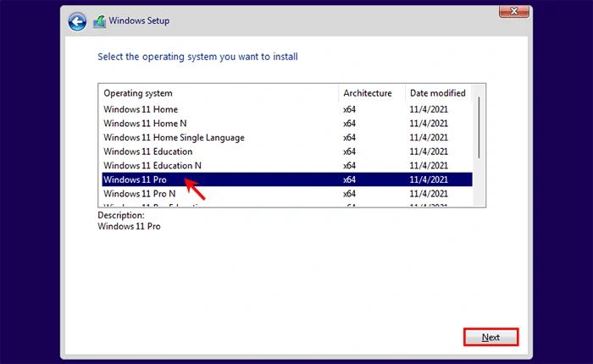Click 11/4/2021 date in Windows 11 Education N row
The height and width of the screenshot is (364, 593).
(429, 166)
